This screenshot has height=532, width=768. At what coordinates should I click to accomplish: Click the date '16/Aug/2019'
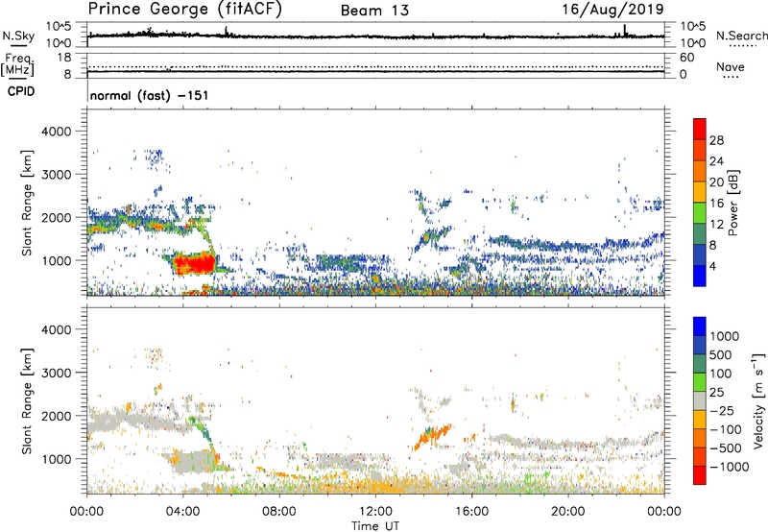(x=612, y=10)
